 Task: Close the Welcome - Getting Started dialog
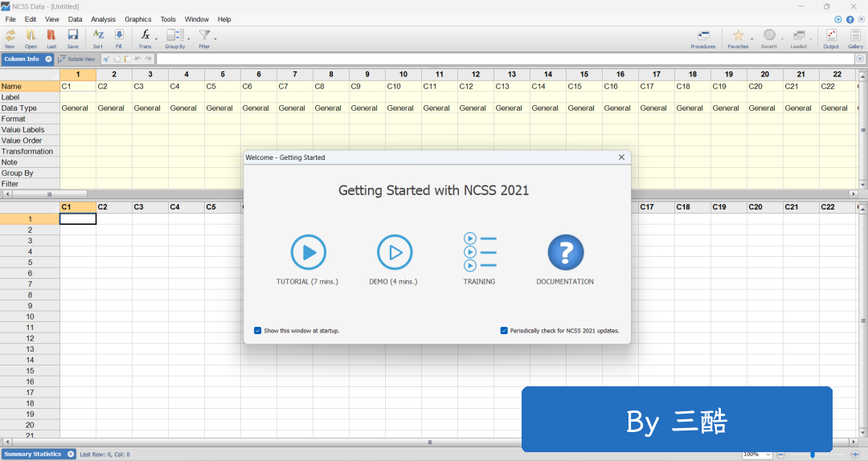tap(621, 157)
